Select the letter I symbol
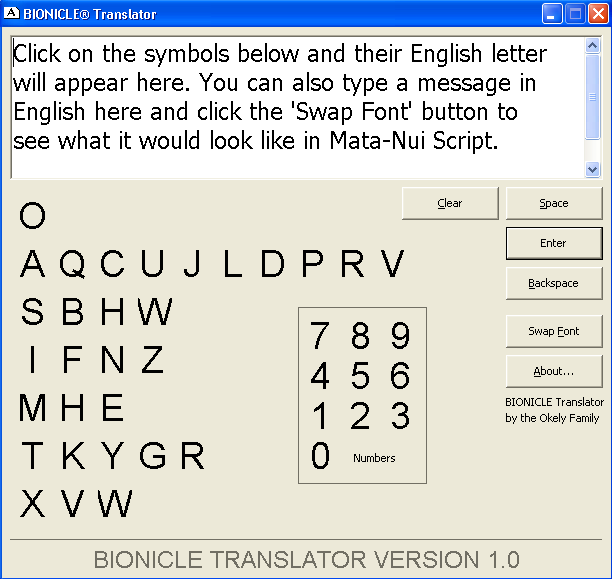 32,360
